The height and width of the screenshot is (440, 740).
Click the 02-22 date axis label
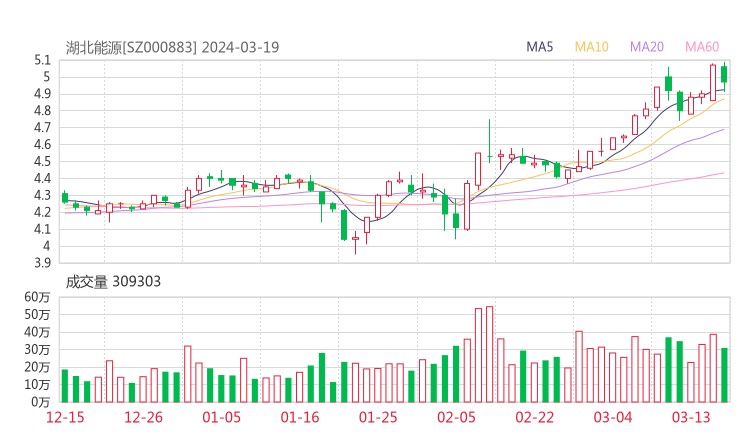534,417
